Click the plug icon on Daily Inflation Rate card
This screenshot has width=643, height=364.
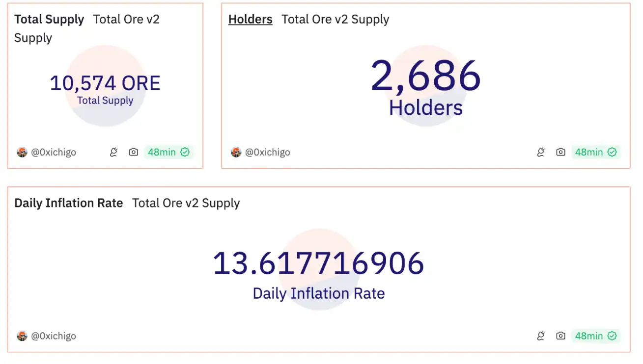[x=541, y=336]
